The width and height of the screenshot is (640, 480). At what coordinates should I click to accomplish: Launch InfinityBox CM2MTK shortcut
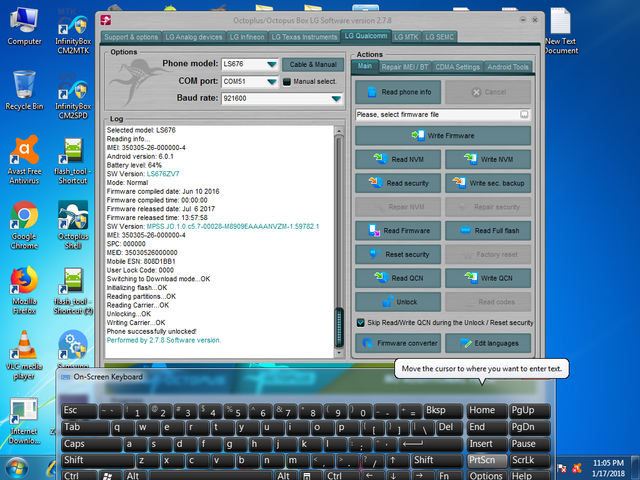(73, 32)
